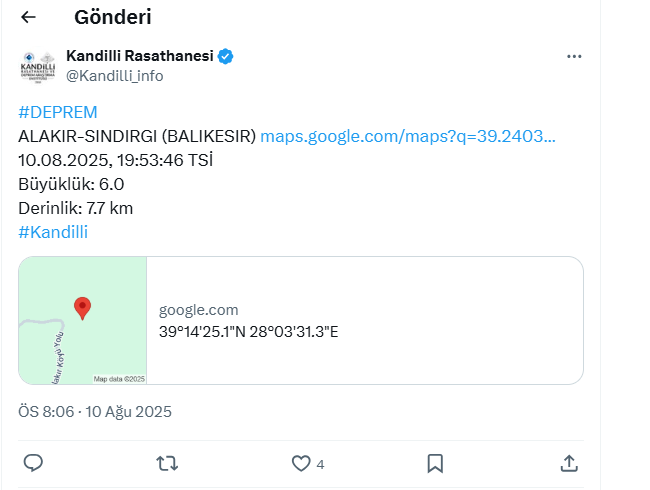Viewport: 650px width, 490px height.
Task: Follow the maps.google.com link in the post
Action: coord(408,136)
